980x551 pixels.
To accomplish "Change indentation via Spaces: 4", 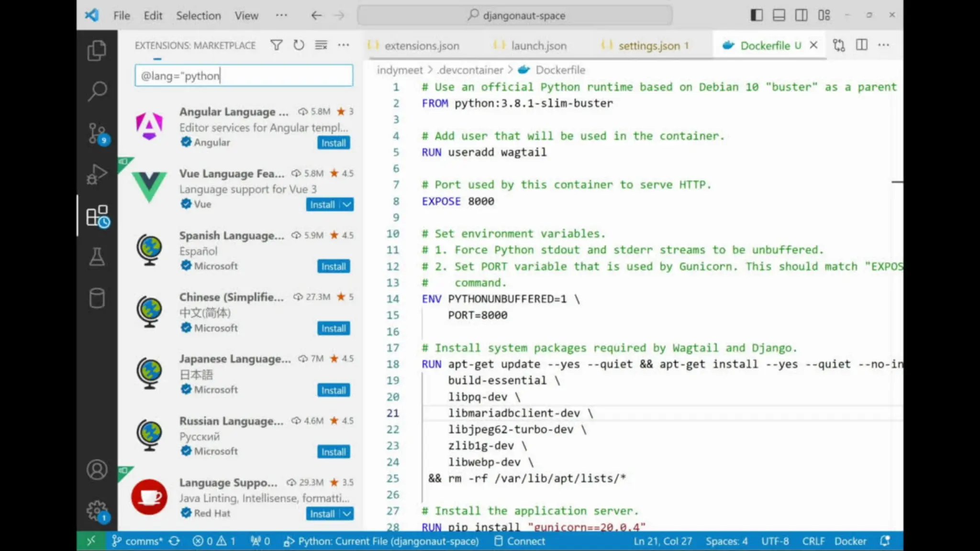I will click(x=726, y=541).
